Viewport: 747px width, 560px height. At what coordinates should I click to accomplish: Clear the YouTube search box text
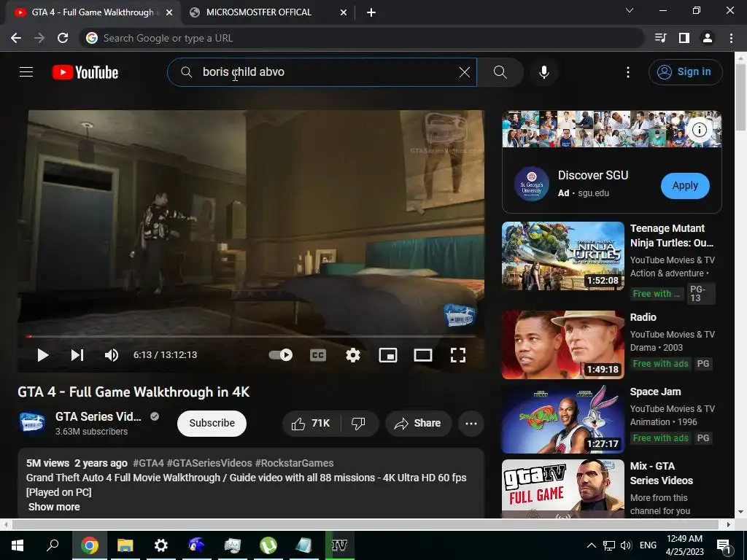click(465, 72)
